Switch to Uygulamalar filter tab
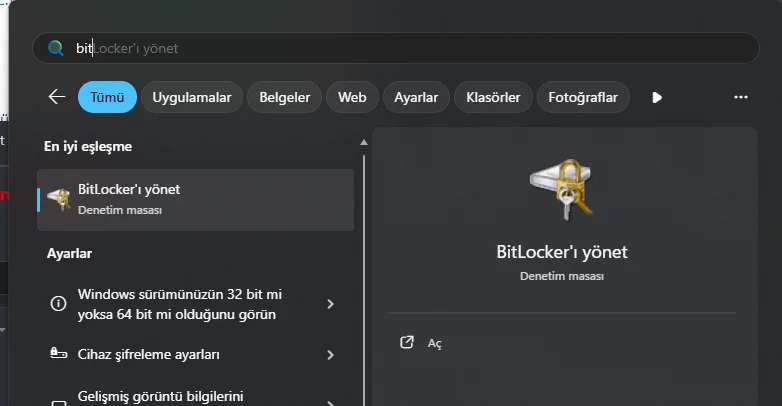782x406 pixels. [192, 97]
